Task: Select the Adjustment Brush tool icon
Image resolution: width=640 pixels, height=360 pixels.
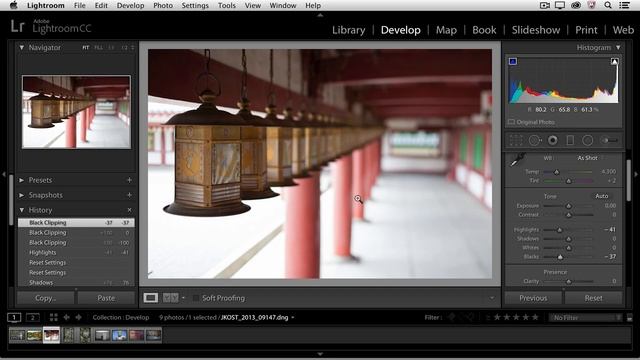Action: point(609,140)
